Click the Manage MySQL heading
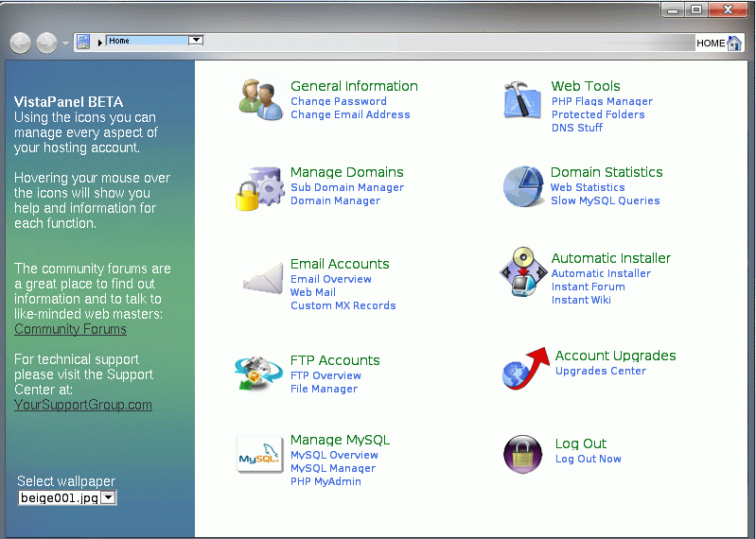Image resolution: width=756 pixels, height=539 pixels. 340,440
